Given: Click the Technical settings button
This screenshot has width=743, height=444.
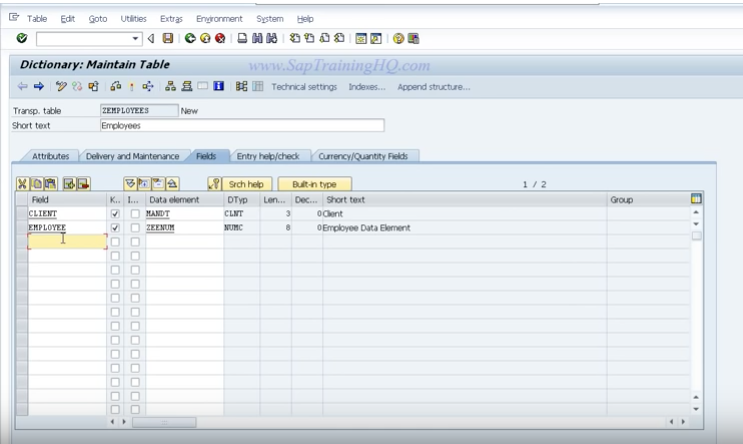Looking at the screenshot, I should pyautogui.click(x=303, y=87).
